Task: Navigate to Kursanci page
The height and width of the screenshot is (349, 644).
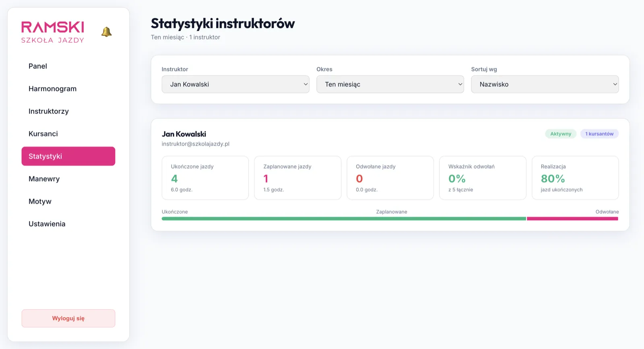Action: [68, 134]
